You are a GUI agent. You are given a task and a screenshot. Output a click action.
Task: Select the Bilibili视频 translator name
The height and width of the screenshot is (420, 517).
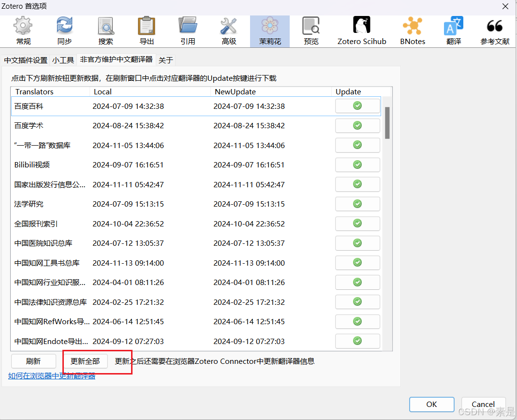(x=32, y=165)
